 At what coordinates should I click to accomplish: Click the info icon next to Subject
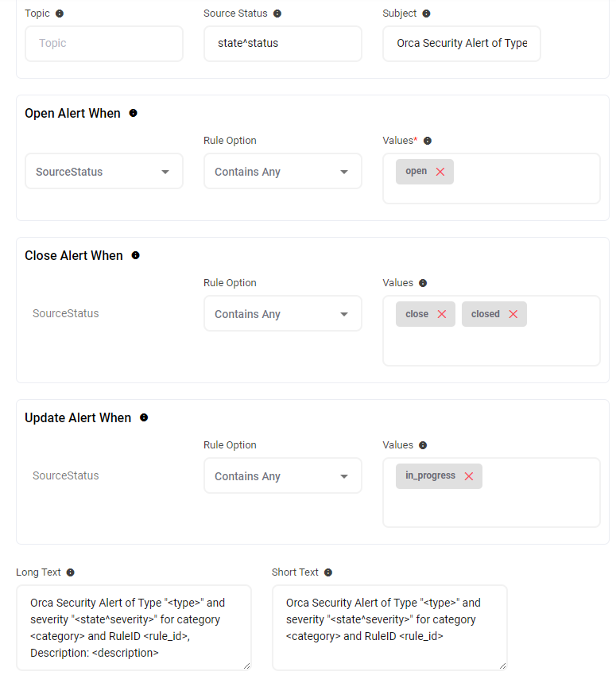(x=426, y=14)
